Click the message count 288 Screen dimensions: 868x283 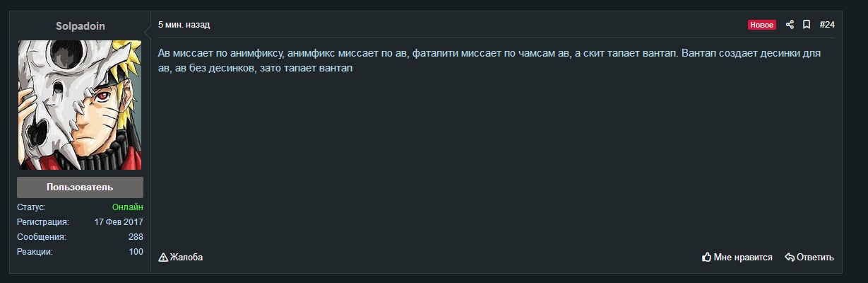tap(136, 237)
